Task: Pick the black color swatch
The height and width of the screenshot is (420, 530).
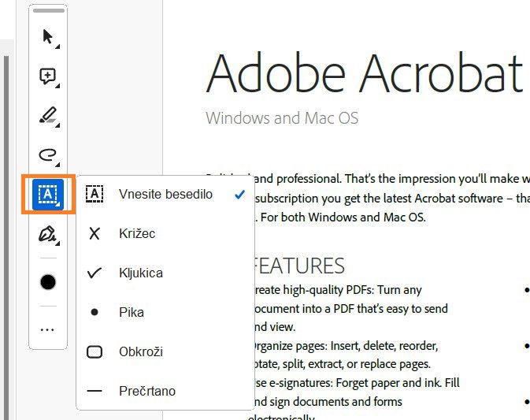Action: click(48, 282)
